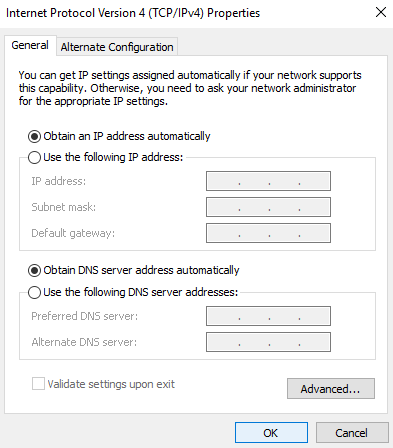Open the Advanced settings button
Image resolution: width=393 pixels, height=448 pixels.
331,389
